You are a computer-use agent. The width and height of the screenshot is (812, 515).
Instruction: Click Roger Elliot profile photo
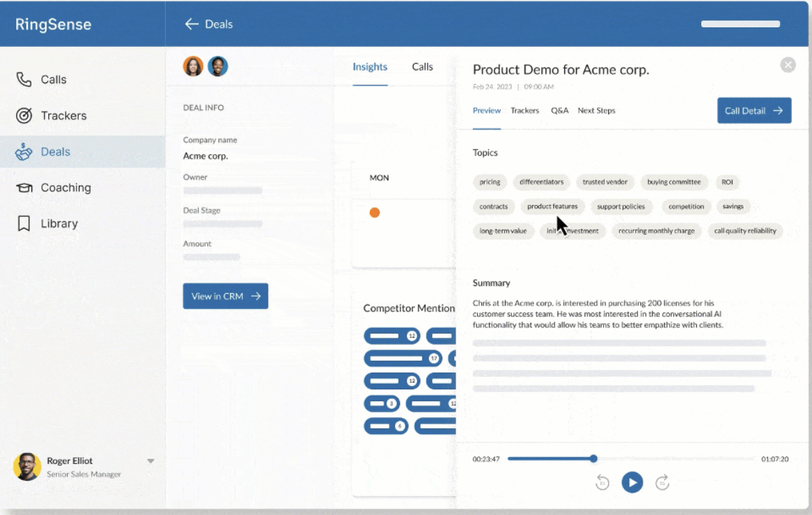point(27,467)
